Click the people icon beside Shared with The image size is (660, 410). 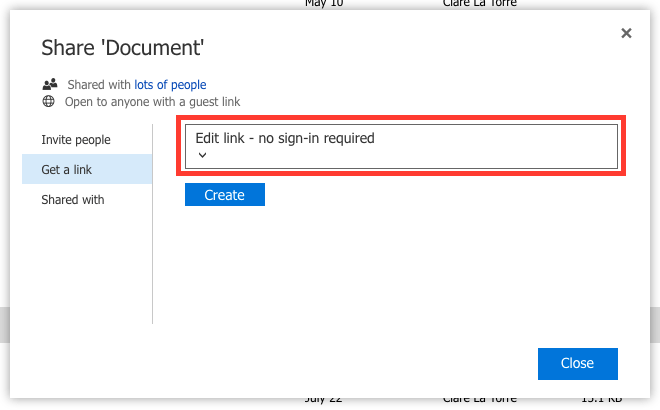point(50,85)
